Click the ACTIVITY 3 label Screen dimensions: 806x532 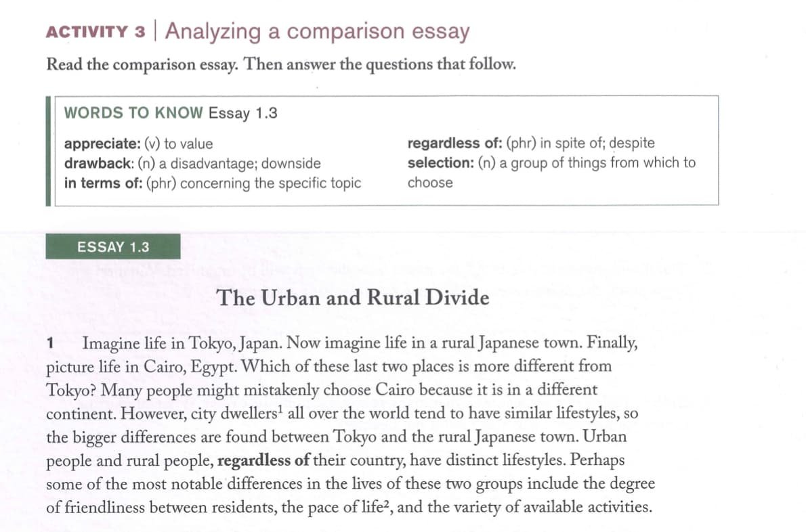tap(96, 32)
